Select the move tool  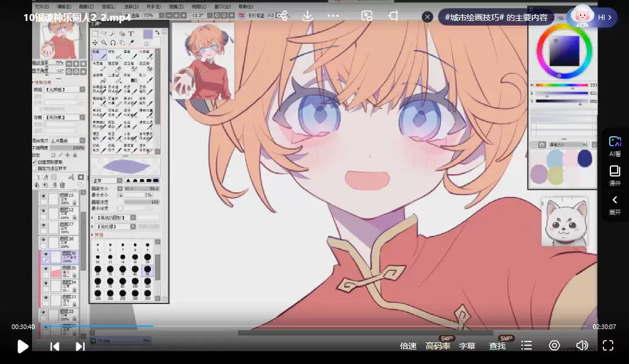click(x=95, y=43)
